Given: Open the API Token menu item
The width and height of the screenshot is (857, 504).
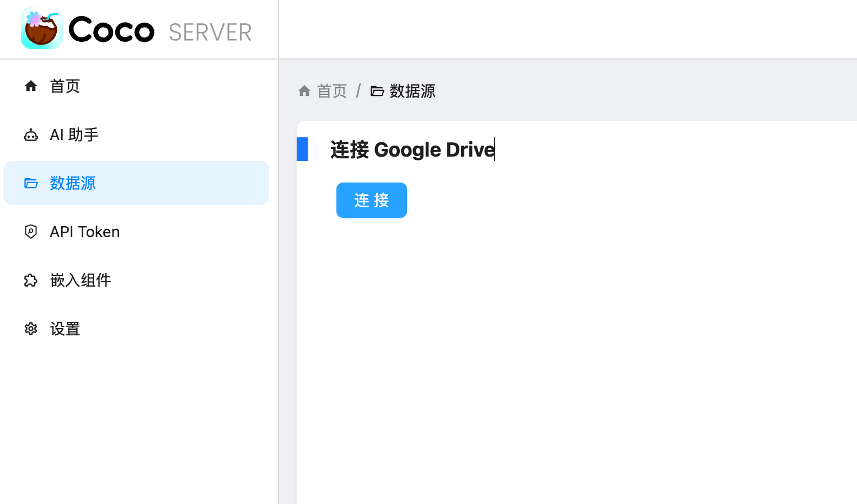Looking at the screenshot, I should point(136,232).
